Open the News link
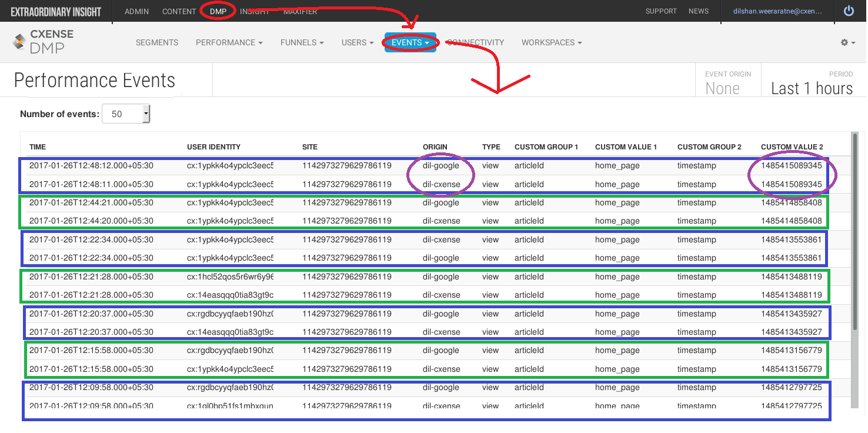This screenshot has height=433, width=868. [699, 11]
